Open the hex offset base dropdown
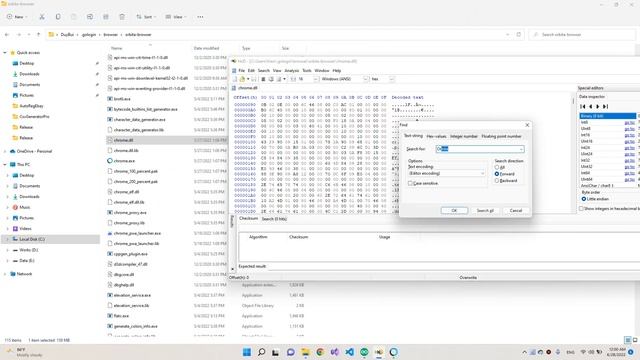The image size is (640, 360). tap(391, 79)
